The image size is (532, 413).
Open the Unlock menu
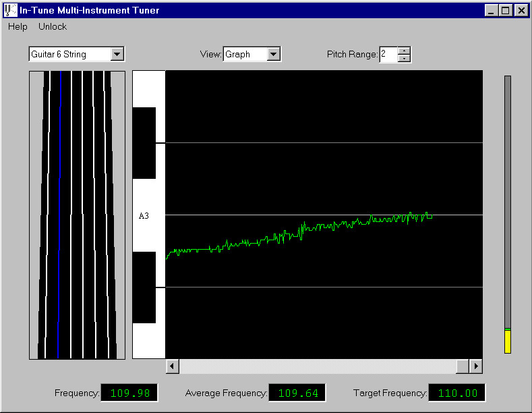tap(53, 26)
